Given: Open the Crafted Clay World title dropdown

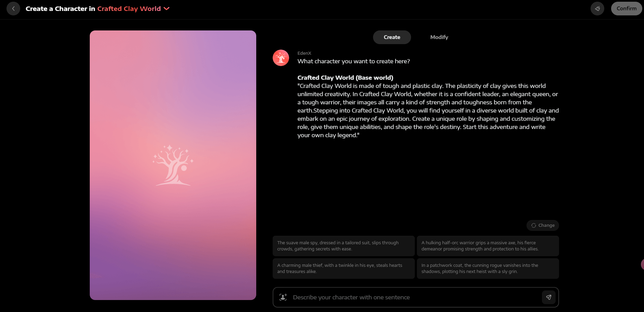Looking at the screenshot, I should (129, 9).
